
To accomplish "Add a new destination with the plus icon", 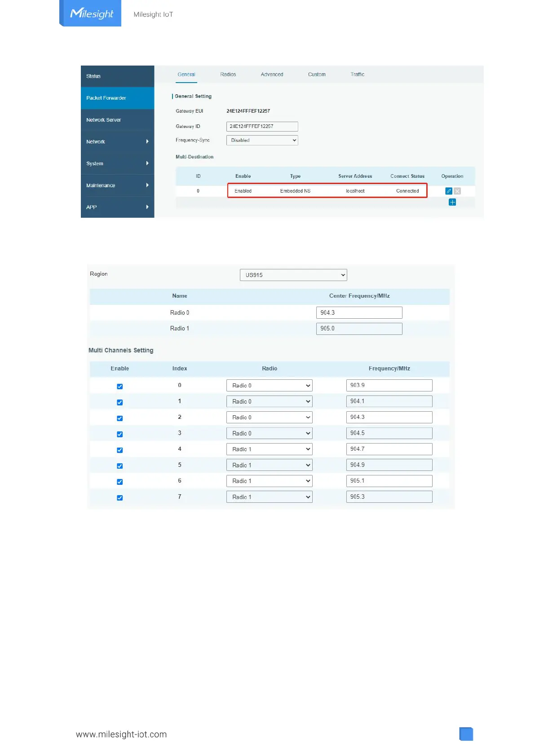I will pyautogui.click(x=452, y=202).
